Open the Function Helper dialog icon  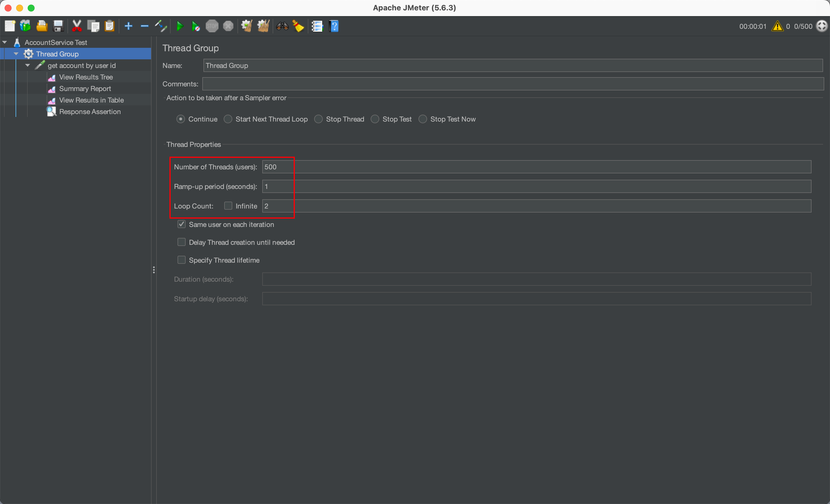point(317,26)
